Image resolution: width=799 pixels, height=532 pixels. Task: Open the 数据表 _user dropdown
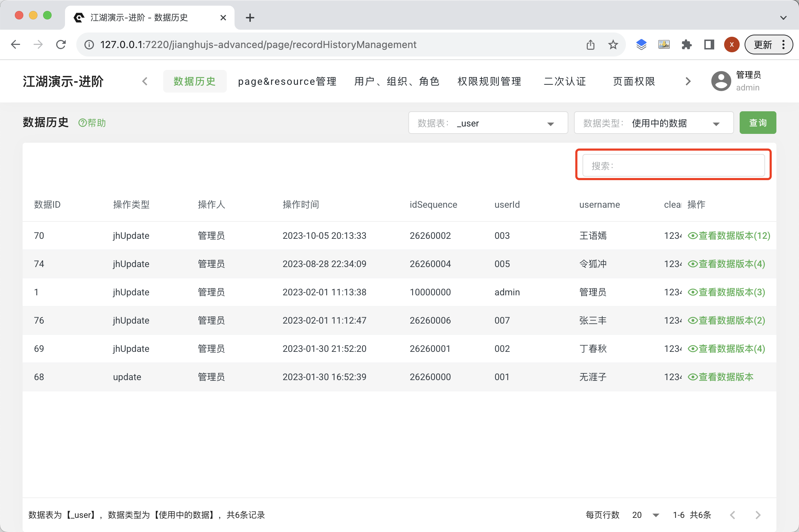pyautogui.click(x=488, y=123)
